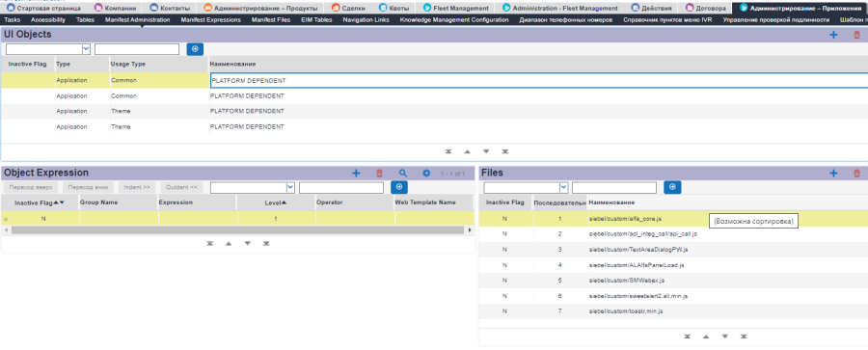Click go button in Files applet

pos(672,187)
